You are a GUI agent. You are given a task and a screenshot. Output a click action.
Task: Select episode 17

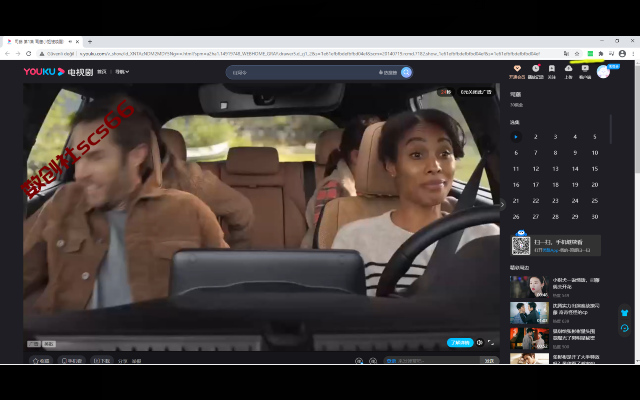point(536,184)
